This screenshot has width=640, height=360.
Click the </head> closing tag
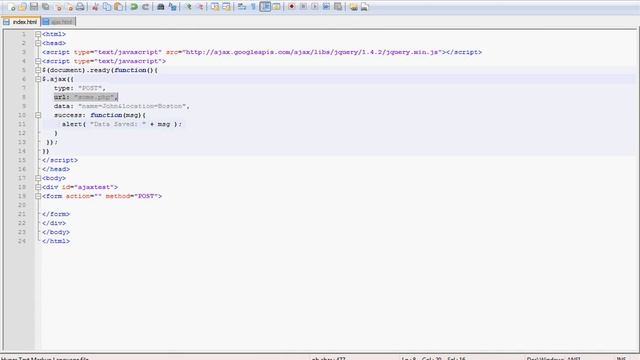tap(56, 169)
